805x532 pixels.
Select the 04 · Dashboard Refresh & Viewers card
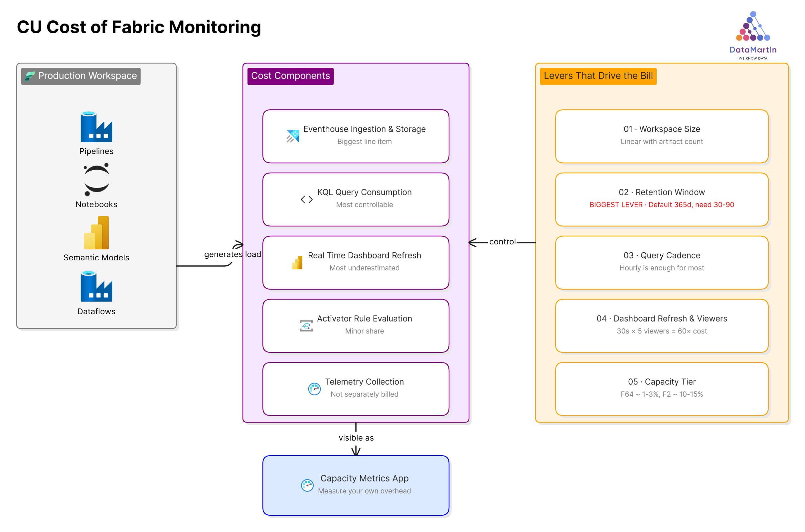pyautogui.click(x=662, y=326)
